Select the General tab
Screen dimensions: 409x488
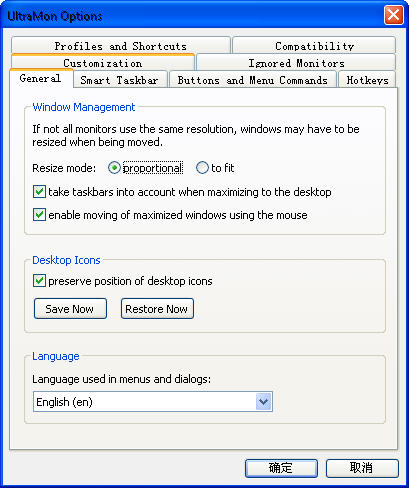41,79
